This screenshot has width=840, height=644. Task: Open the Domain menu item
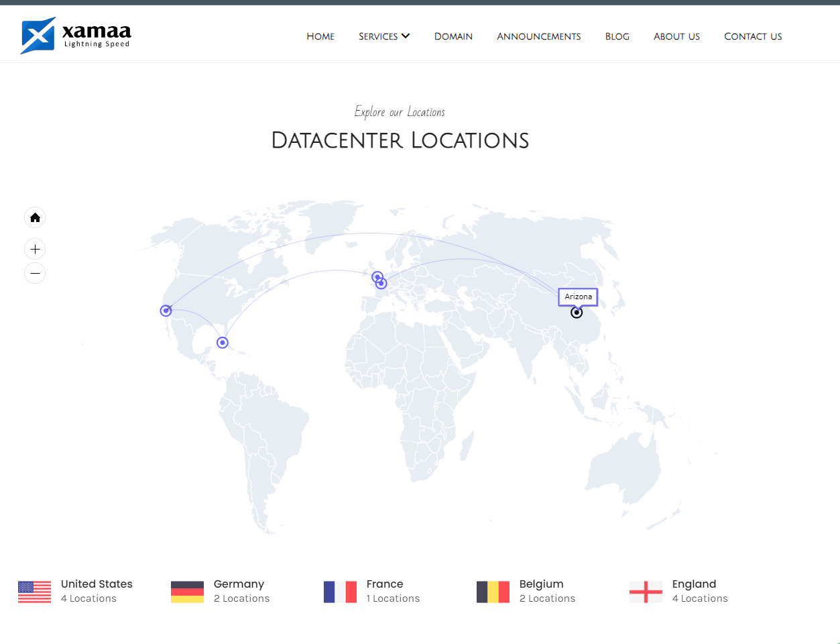[x=453, y=36]
